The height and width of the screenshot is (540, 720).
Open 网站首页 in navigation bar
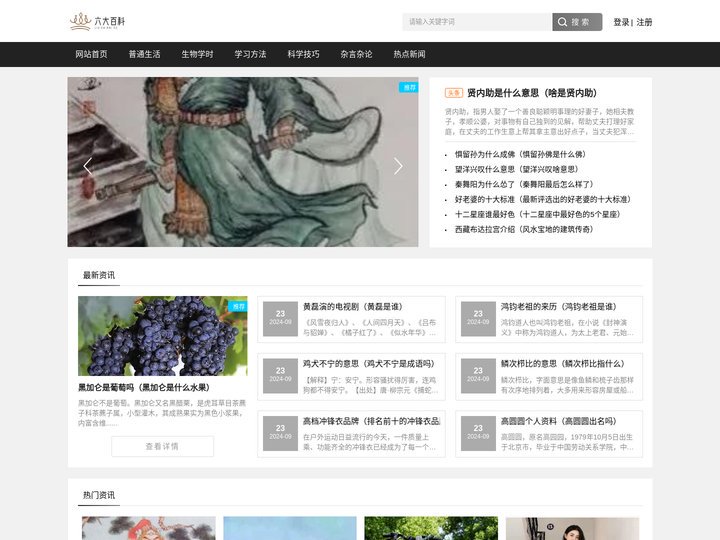91,54
